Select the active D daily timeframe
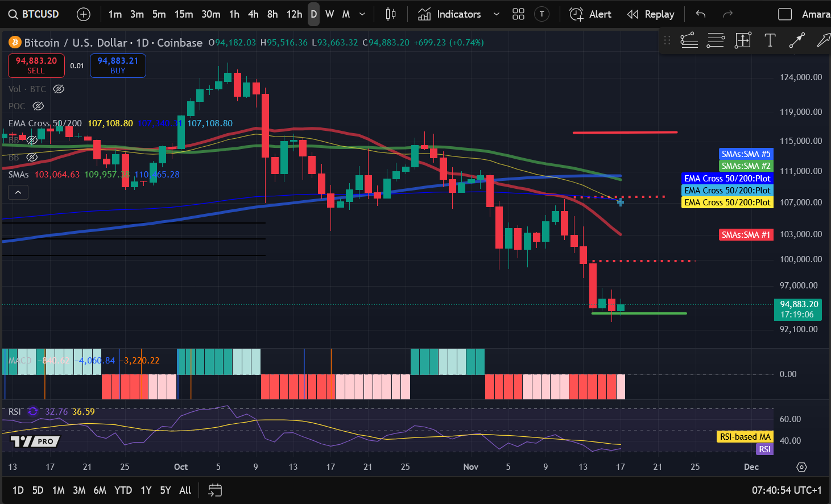The height and width of the screenshot is (504, 831). click(x=313, y=14)
